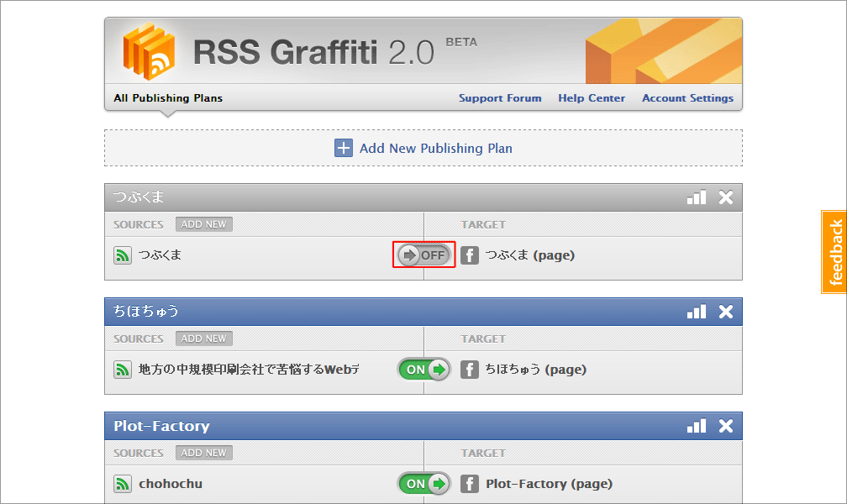
Task: Click the blue plus icon for new plan
Action: pos(344,148)
